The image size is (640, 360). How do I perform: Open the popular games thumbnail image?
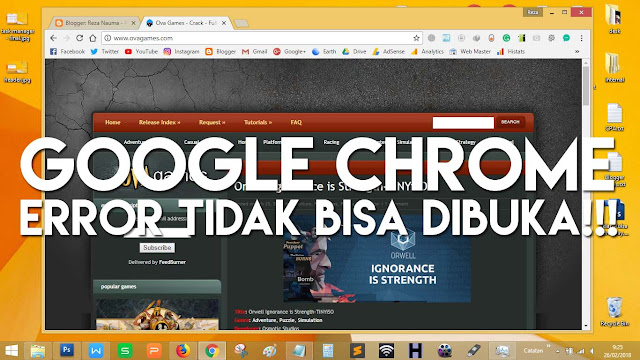coord(157,314)
